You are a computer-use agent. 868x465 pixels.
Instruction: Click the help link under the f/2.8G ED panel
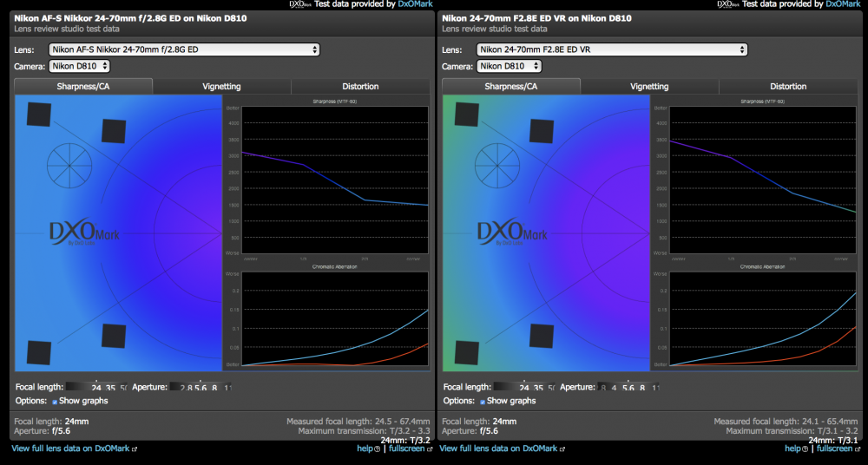(x=365, y=449)
